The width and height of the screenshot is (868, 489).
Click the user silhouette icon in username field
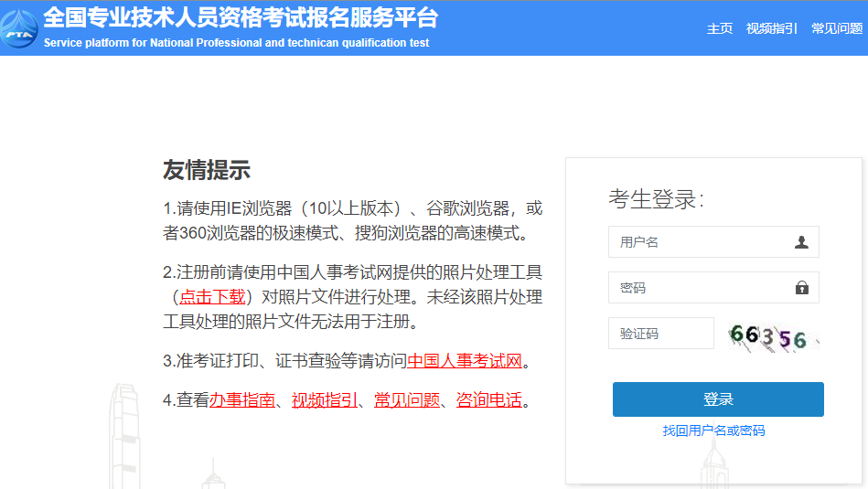(801, 242)
